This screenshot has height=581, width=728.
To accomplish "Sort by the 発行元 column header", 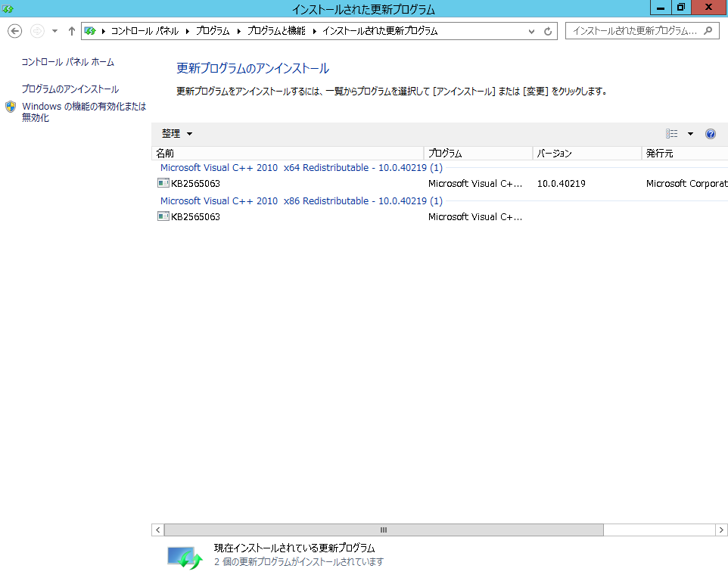I will coord(685,153).
